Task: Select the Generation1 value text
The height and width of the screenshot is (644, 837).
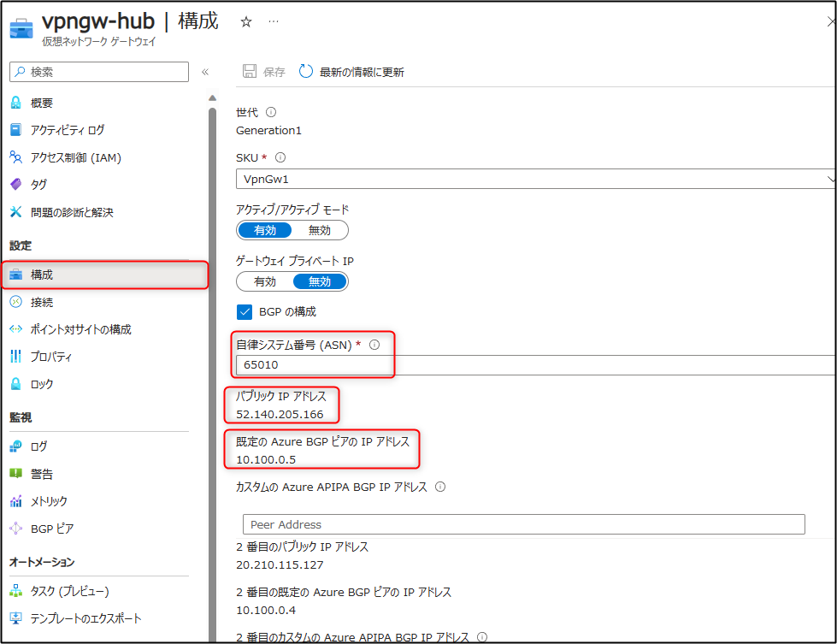Action: click(x=268, y=130)
